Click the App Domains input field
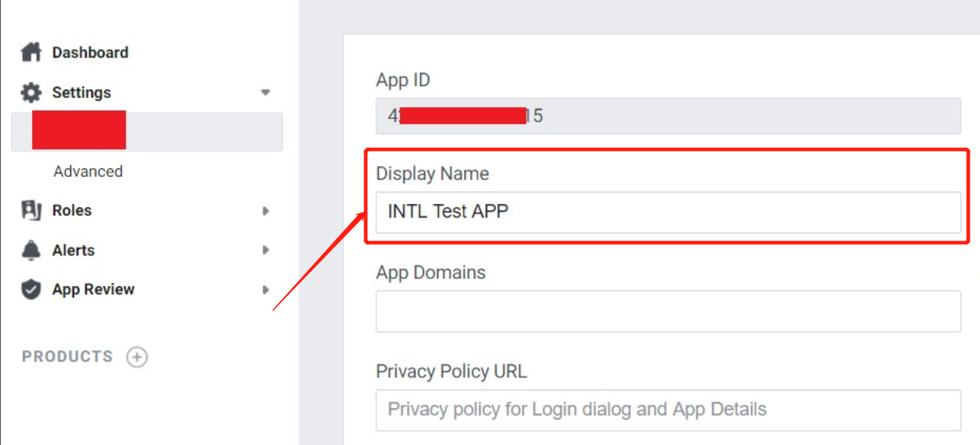This screenshot has height=445, width=980. pyautogui.click(x=668, y=311)
